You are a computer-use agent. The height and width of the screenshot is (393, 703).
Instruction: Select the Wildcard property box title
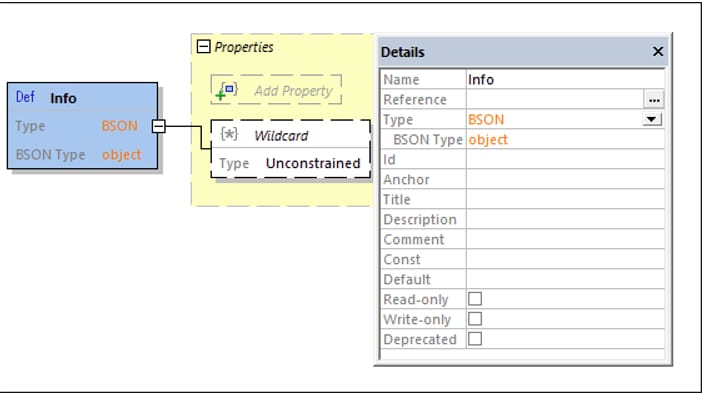[x=281, y=135]
